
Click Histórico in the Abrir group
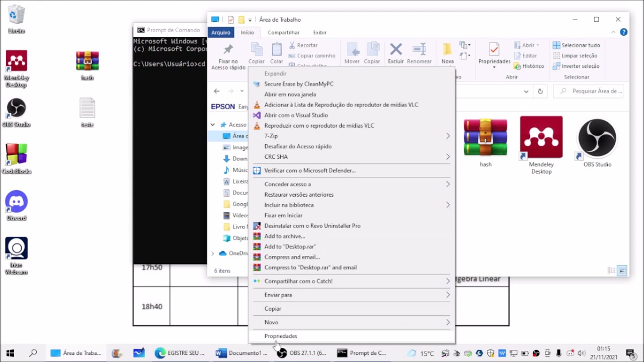point(529,66)
